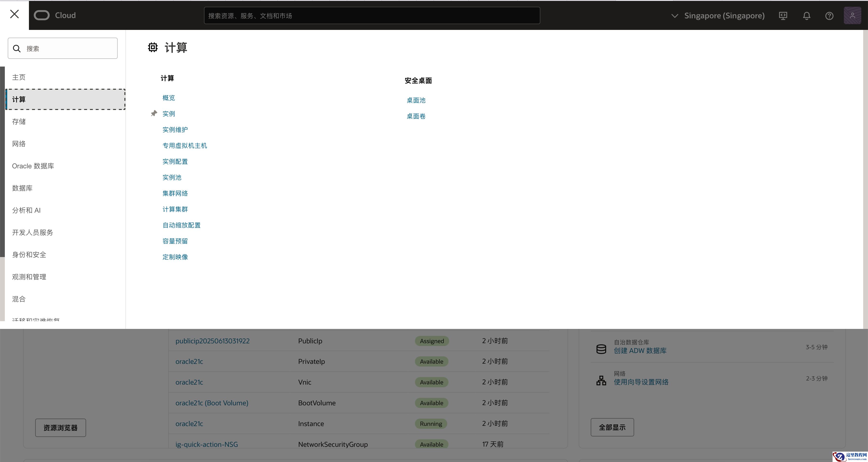The width and height of the screenshot is (868, 462).
Task: Open notifications bell icon
Action: coord(806,16)
